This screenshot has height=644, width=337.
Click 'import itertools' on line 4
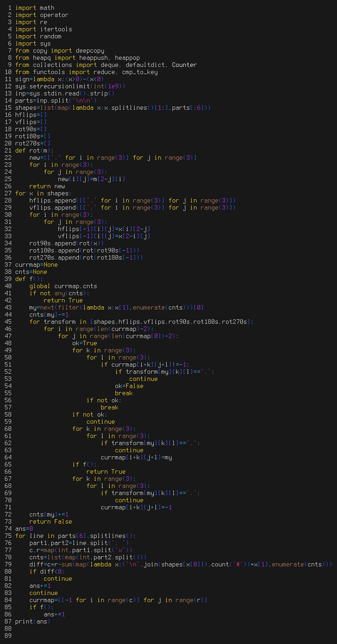(44, 29)
